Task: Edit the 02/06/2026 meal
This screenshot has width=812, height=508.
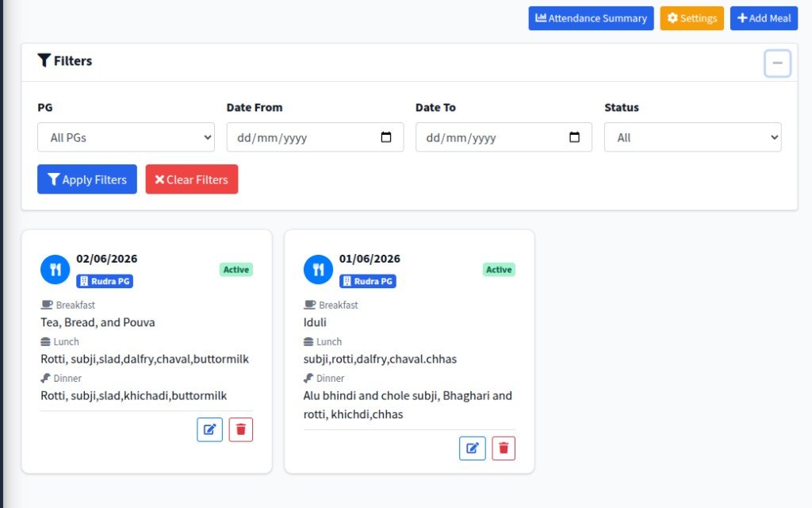Action: 209,429
